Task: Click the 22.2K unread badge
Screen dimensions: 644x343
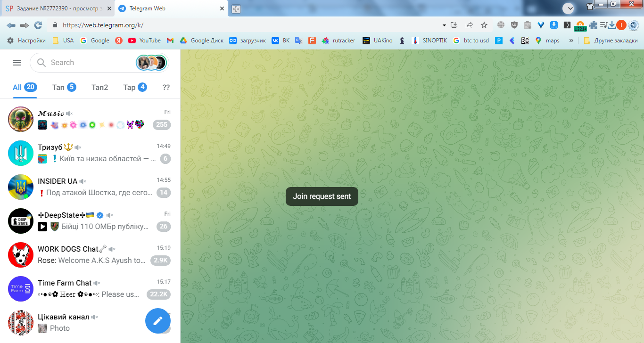Action: click(159, 294)
